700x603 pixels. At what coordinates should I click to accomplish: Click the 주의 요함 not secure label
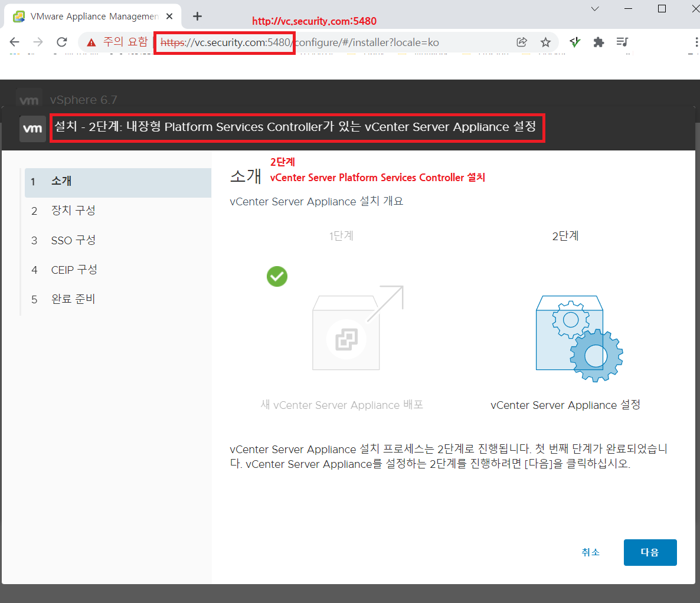(126, 42)
